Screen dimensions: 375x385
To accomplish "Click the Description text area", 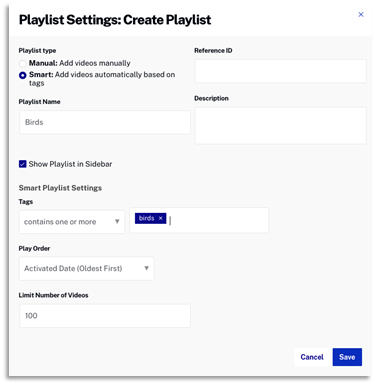I will click(280, 126).
